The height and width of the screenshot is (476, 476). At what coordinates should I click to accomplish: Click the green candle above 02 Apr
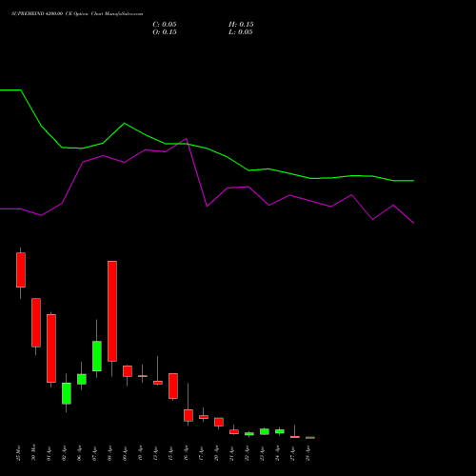[x=67, y=393]
